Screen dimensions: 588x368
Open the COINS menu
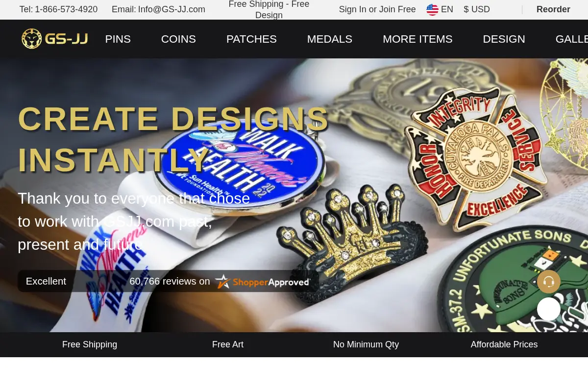[x=178, y=39]
